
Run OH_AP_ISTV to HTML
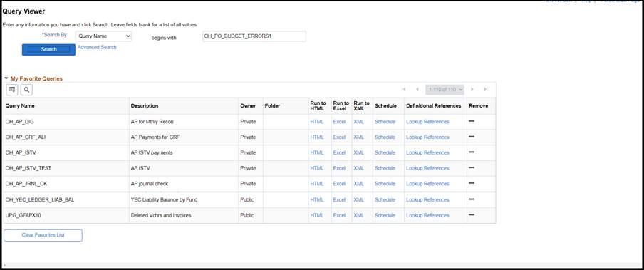[317, 152]
